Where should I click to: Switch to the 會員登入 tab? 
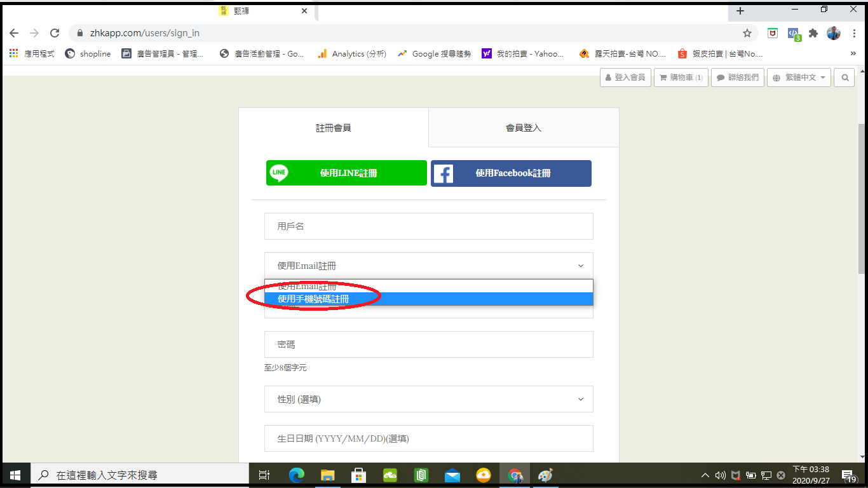[523, 128]
